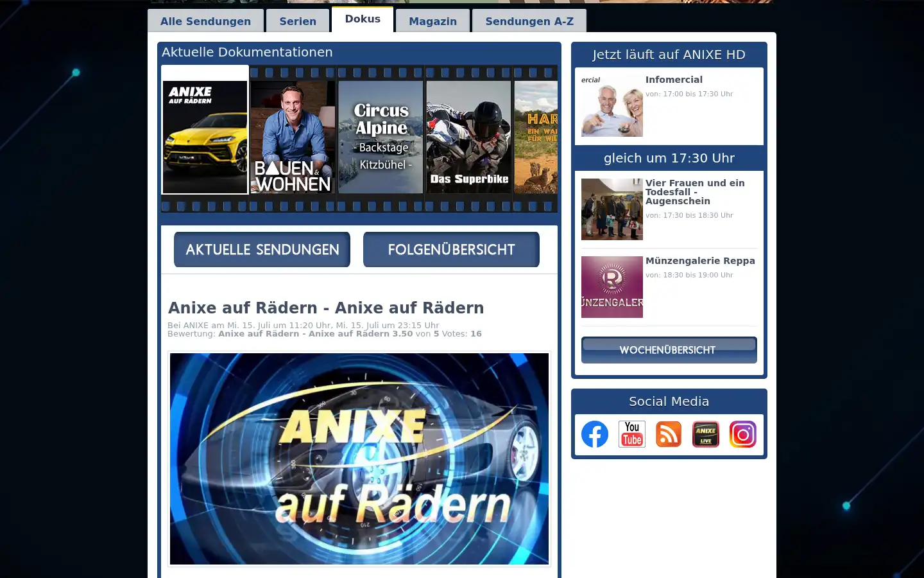Click the broadcast dates line 'Bei ANIXE am Mi. 15. Juli'

tap(304, 325)
